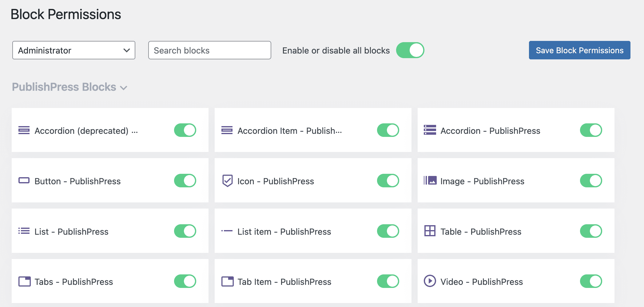Click the Table - PublishPress grid icon
The width and height of the screenshot is (644, 307).
pos(430,231)
